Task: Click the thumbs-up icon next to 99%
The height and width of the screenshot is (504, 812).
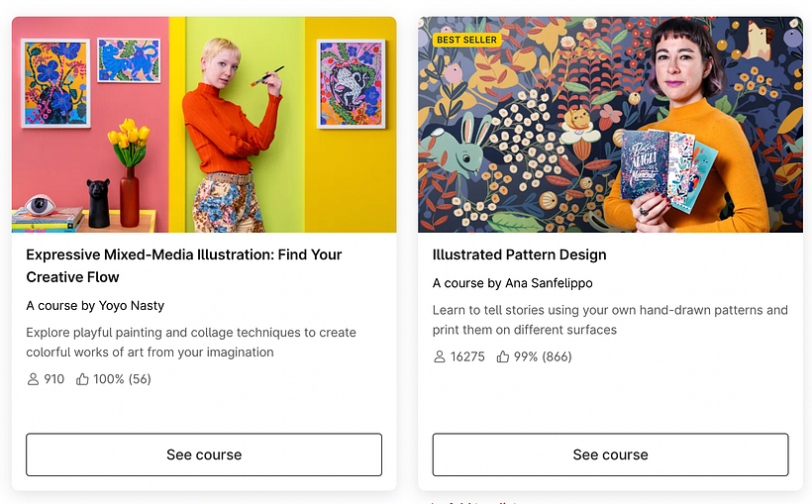Action: (x=503, y=356)
